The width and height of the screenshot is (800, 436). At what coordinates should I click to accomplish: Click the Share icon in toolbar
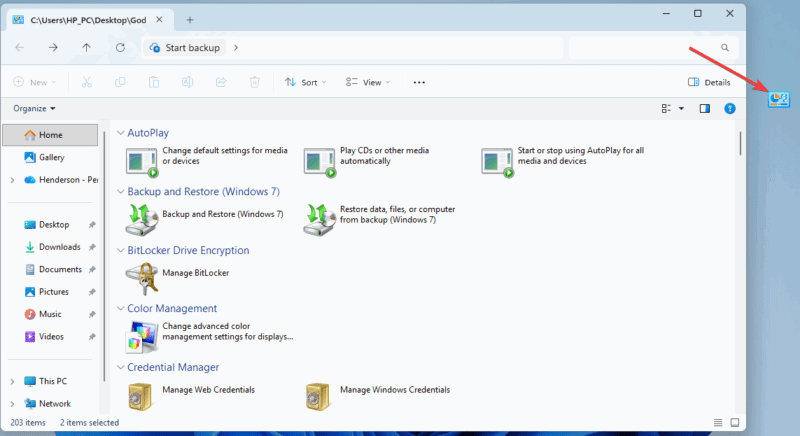[x=221, y=82]
